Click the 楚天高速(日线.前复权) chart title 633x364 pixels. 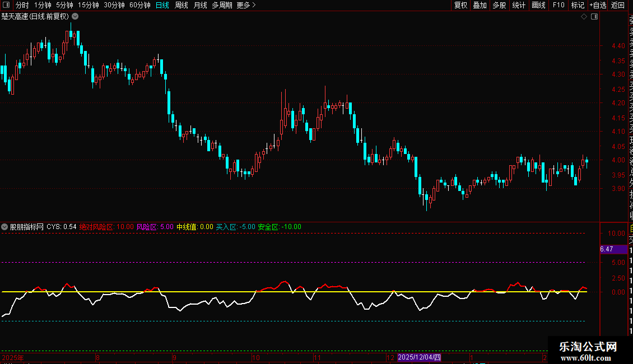35,17
